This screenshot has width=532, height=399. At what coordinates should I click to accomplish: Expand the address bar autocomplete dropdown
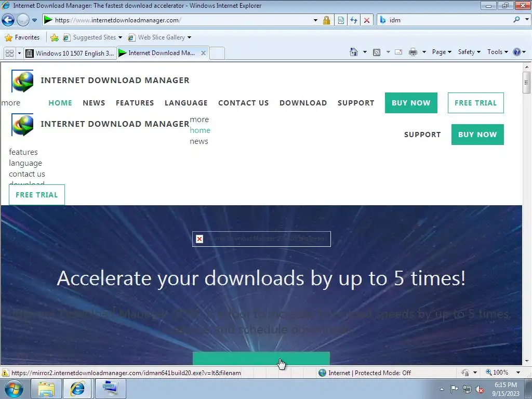(x=315, y=20)
